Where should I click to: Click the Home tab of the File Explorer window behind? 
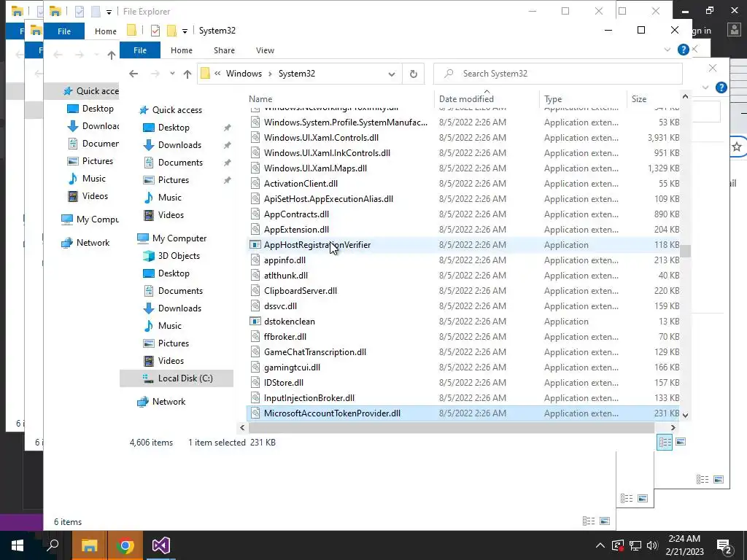[x=105, y=31]
